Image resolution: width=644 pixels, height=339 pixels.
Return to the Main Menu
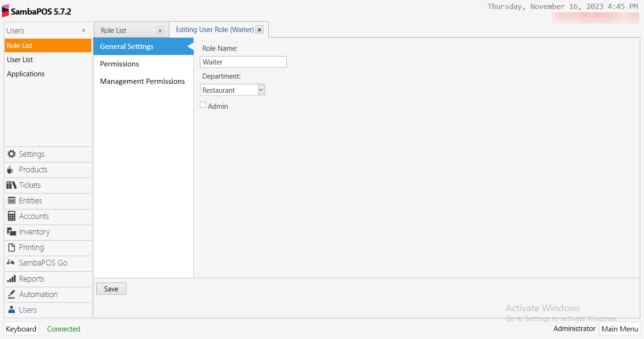point(619,329)
